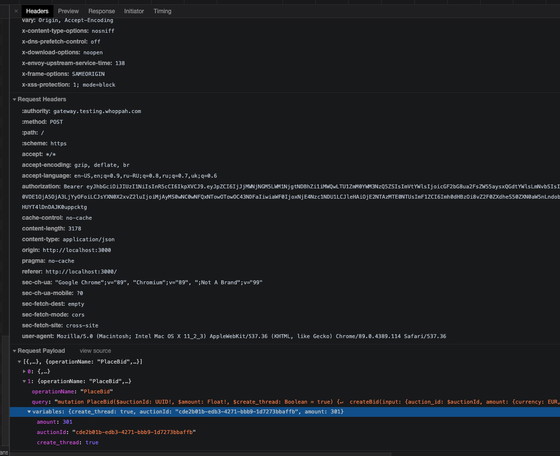Switch to the Headers tab
The width and height of the screenshot is (560, 456).
pyautogui.click(x=37, y=11)
